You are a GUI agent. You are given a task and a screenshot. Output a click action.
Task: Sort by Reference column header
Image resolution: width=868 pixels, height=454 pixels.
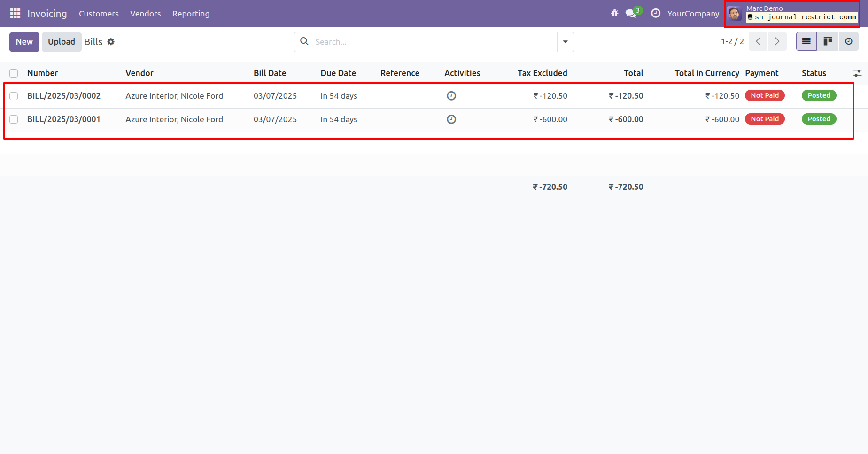[x=400, y=73]
